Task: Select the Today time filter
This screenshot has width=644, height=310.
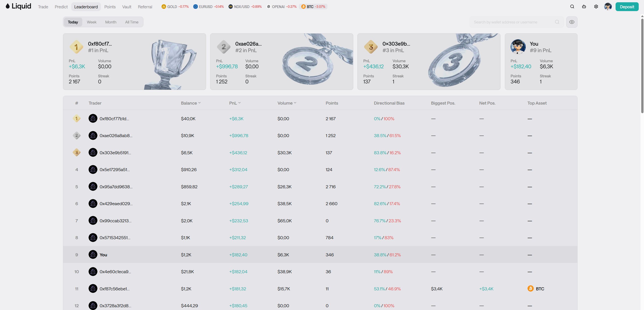Action: pos(73,22)
